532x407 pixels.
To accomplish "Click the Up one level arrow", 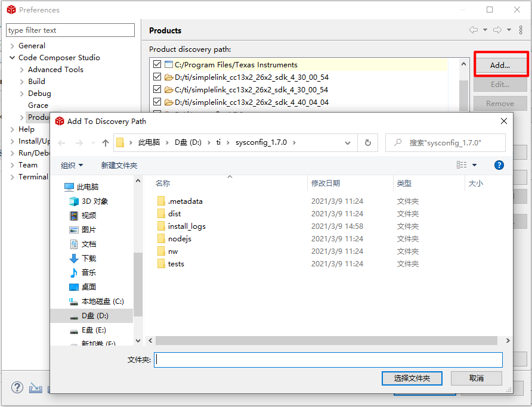I will pos(106,143).
